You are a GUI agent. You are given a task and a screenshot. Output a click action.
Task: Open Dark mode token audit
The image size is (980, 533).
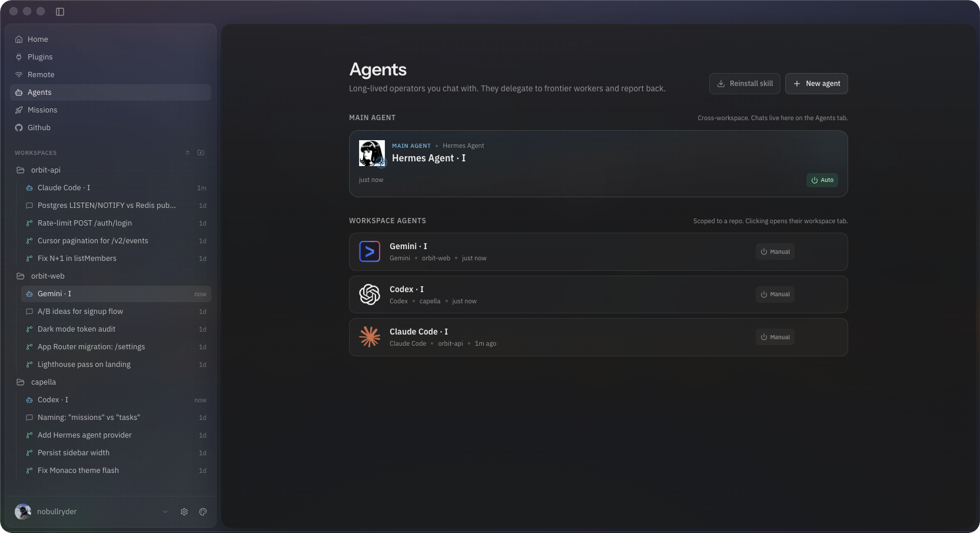pos(116,329)
